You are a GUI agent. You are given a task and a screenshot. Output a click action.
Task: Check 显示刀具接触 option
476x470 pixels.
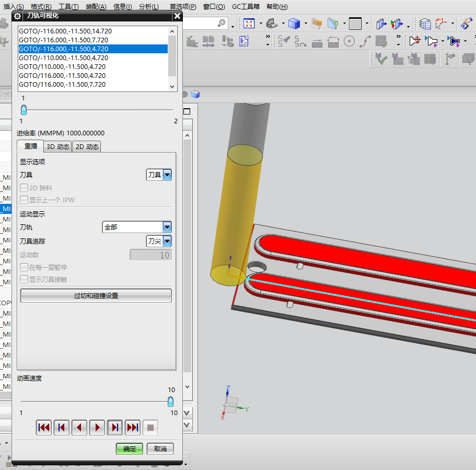pos(24,279)
